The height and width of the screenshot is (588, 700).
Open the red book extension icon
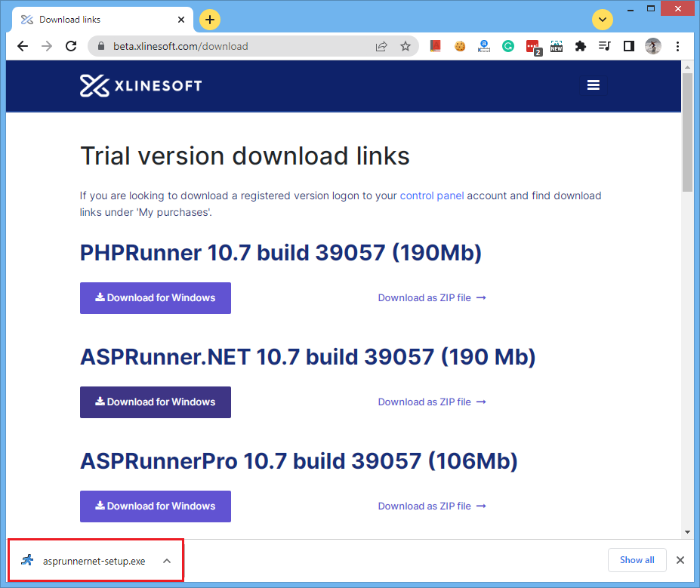pyautogui.click(x=435, y=46)
